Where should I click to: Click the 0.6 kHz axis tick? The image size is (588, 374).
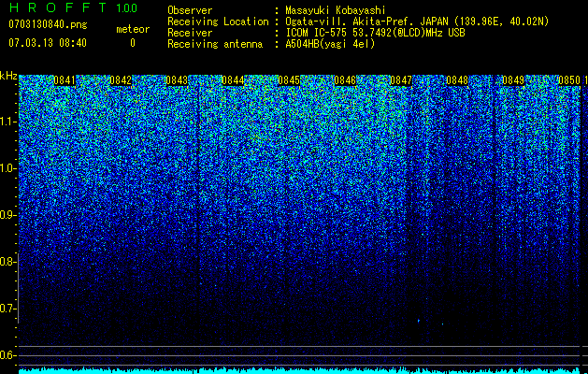click(x=8, y=355)
